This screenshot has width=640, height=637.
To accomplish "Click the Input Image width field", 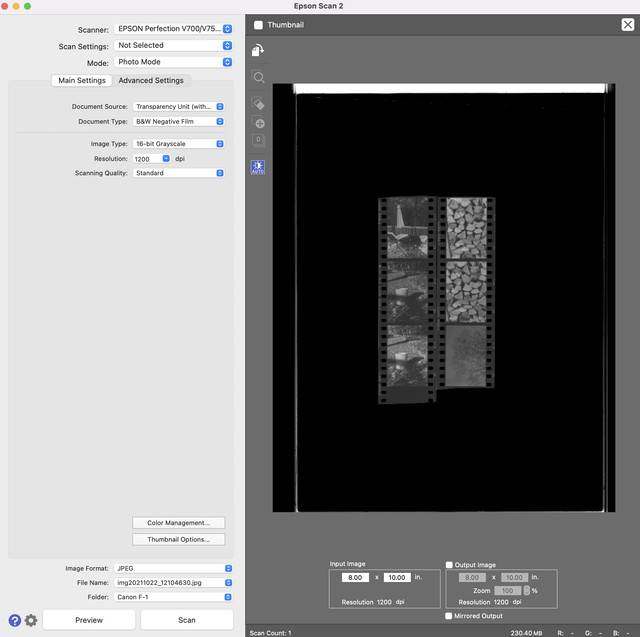I will [354, 578].
